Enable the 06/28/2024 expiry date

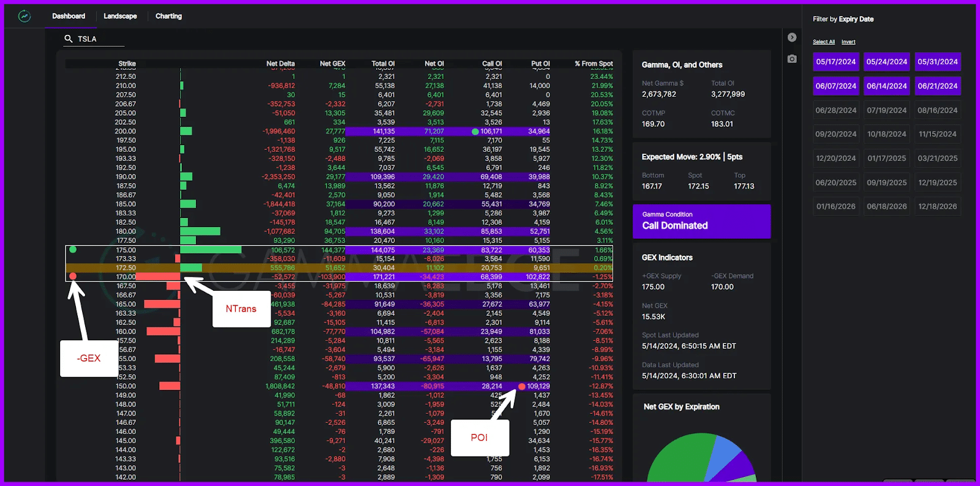[x=835, y=110]
